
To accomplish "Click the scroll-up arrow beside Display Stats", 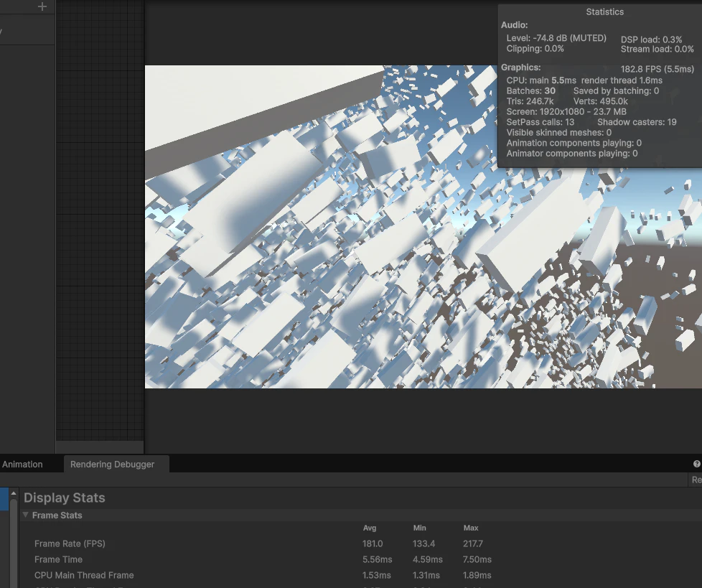I will (14, 493).
